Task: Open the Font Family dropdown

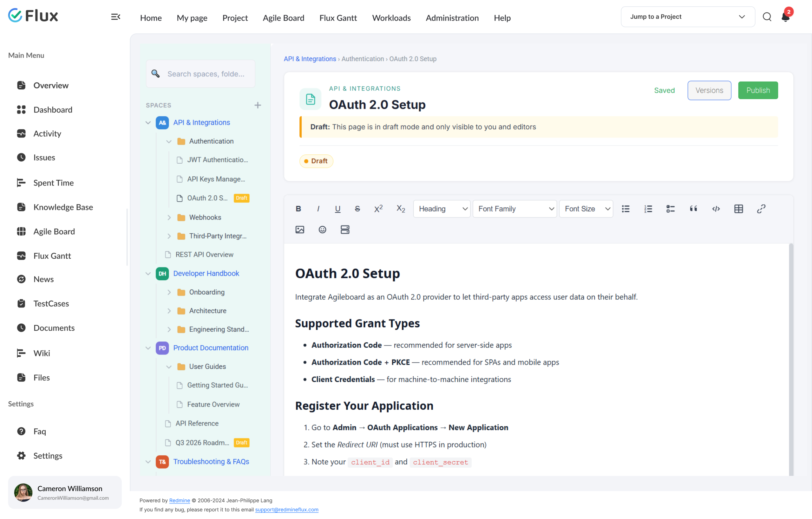Action: [x=514, y=209]
